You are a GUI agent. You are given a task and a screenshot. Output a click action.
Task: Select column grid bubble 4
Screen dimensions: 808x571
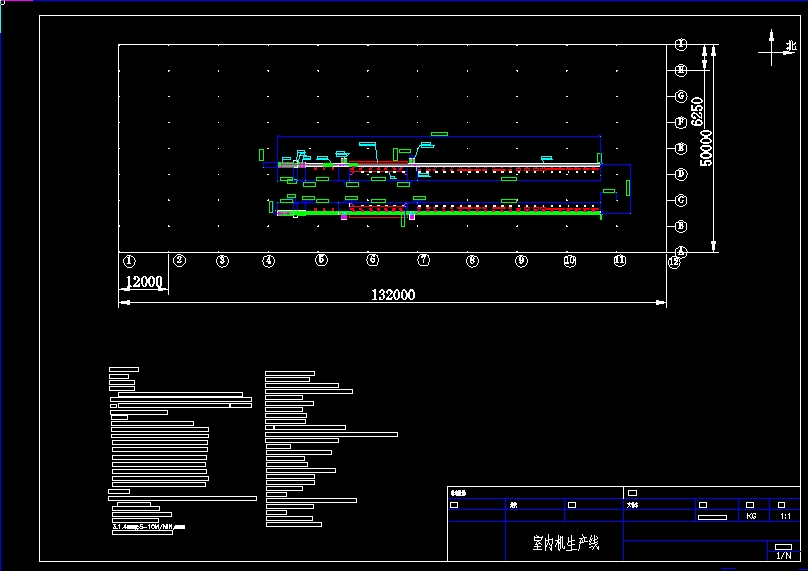coord(269,261)
